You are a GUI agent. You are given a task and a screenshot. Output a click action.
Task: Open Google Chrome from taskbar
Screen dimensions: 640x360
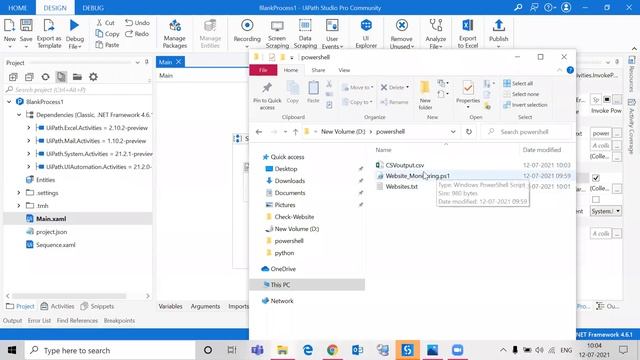(332, 350)
